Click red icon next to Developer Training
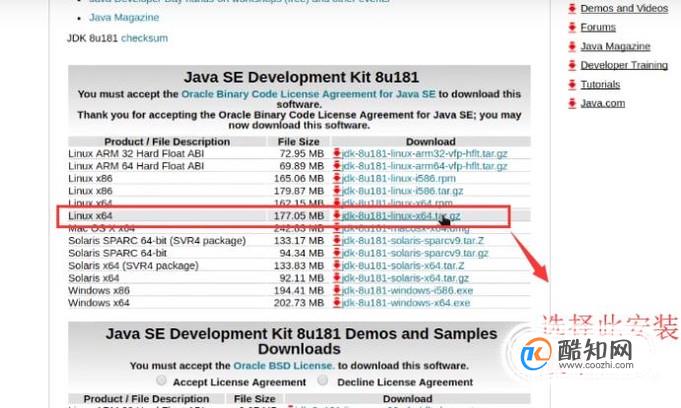Screen dimensions: 681x408 point(572,65)
